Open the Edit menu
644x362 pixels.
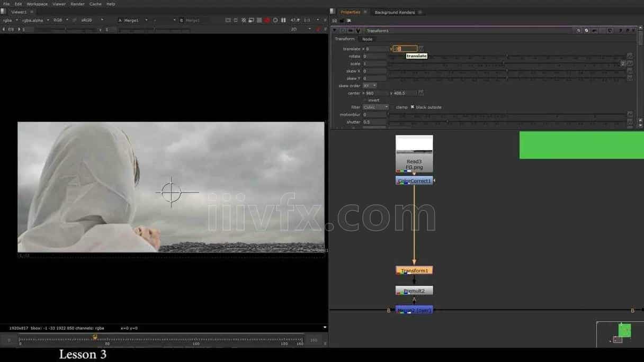[18, 4]
